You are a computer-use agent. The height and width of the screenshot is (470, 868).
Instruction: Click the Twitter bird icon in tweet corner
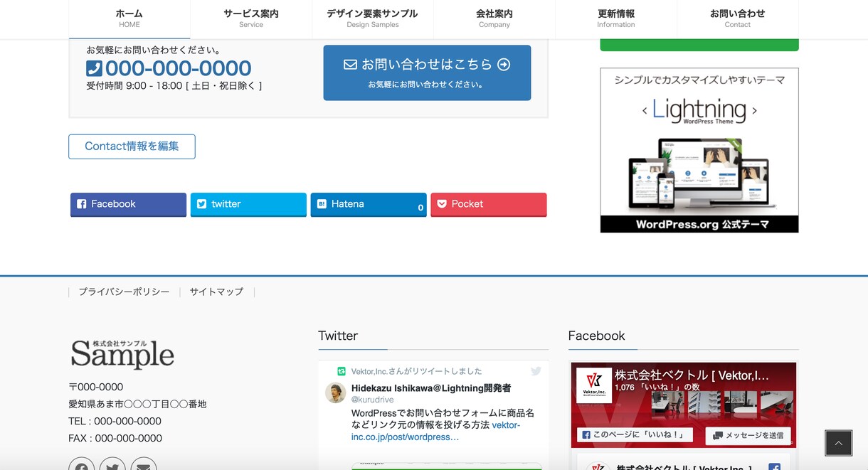(x=536, y=371)
